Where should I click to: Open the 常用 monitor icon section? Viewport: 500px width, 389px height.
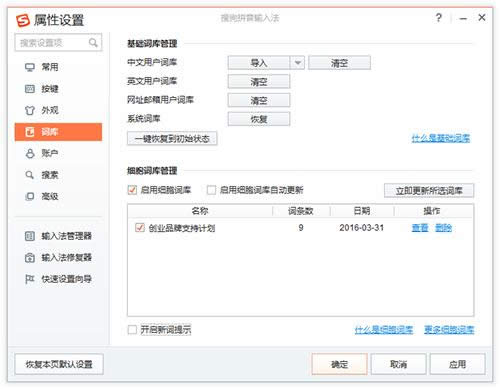30,67
